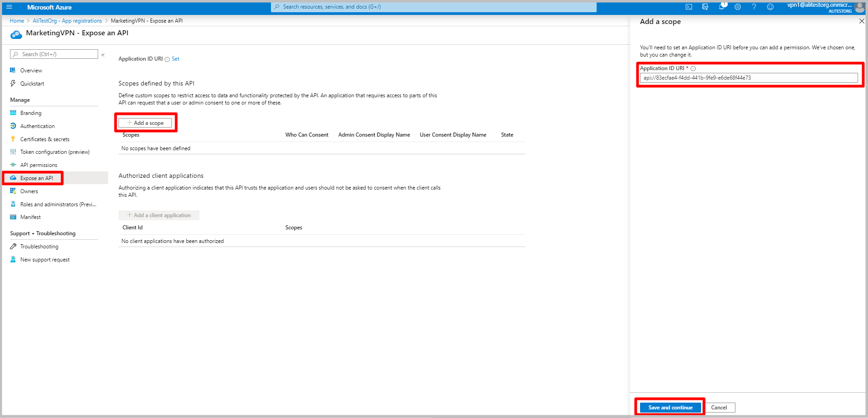Click the 'State' column header
868x418 pixels.
(x=507, y=135)
